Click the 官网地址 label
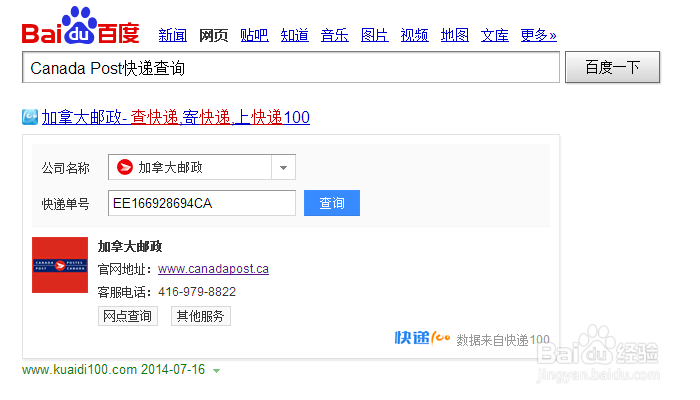700x400 pixels. 124,269
